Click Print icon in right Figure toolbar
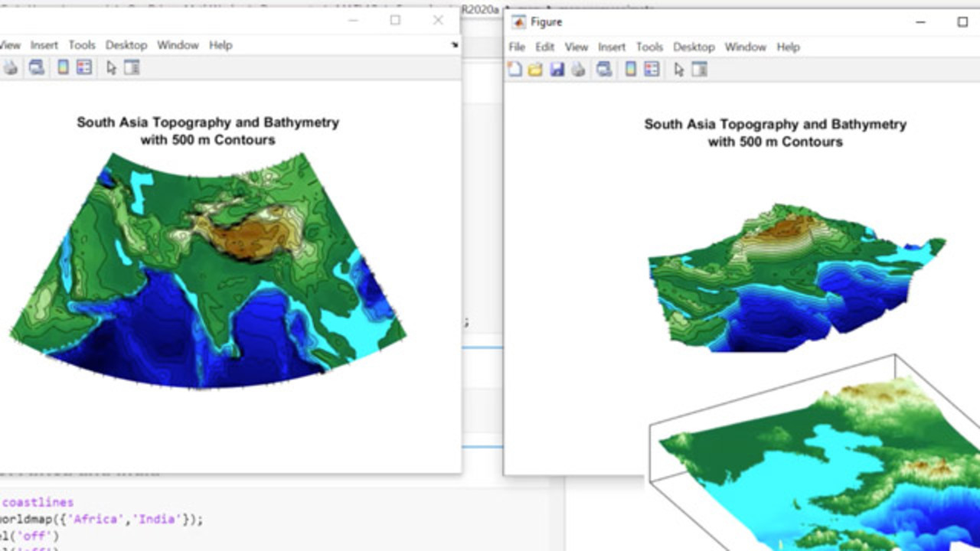Screen dimensions: 980x551 578,70
